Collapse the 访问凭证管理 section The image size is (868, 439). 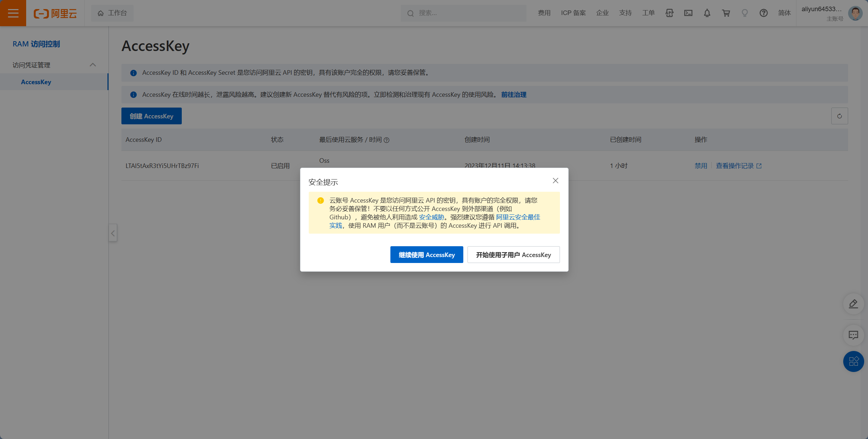pyautogui.click(x=93, y=65)
